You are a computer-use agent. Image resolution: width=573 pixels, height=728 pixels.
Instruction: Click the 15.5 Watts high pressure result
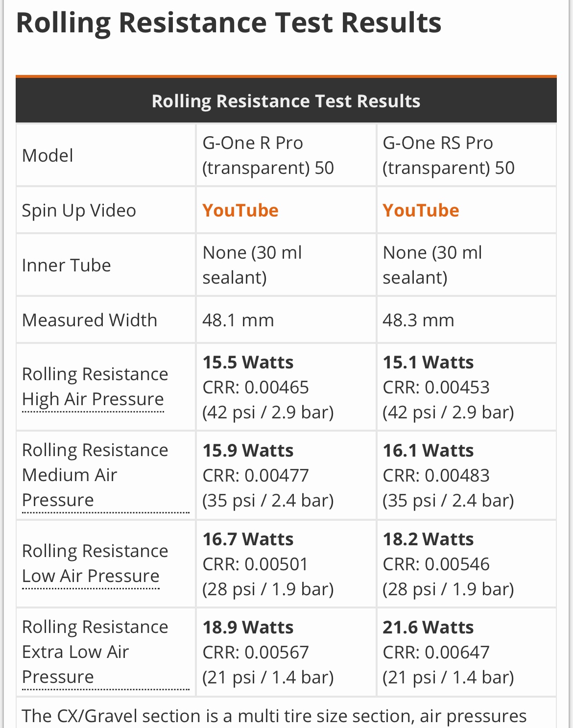click(248, 363)
